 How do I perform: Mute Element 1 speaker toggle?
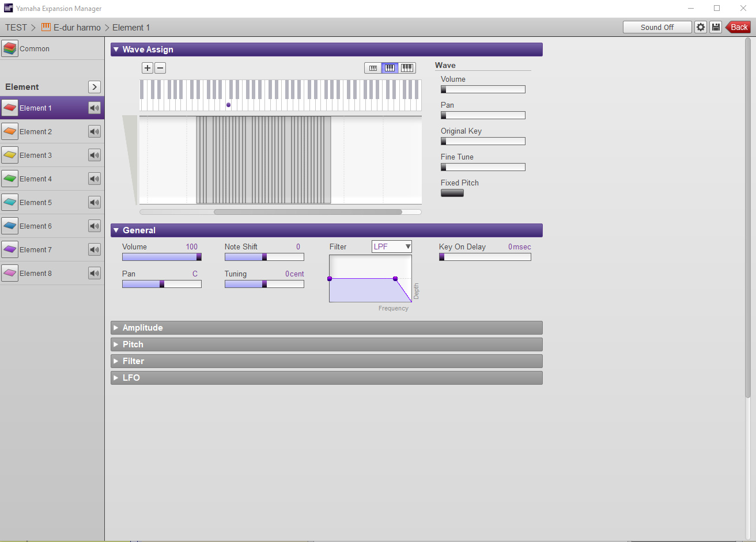coord(94,108)
